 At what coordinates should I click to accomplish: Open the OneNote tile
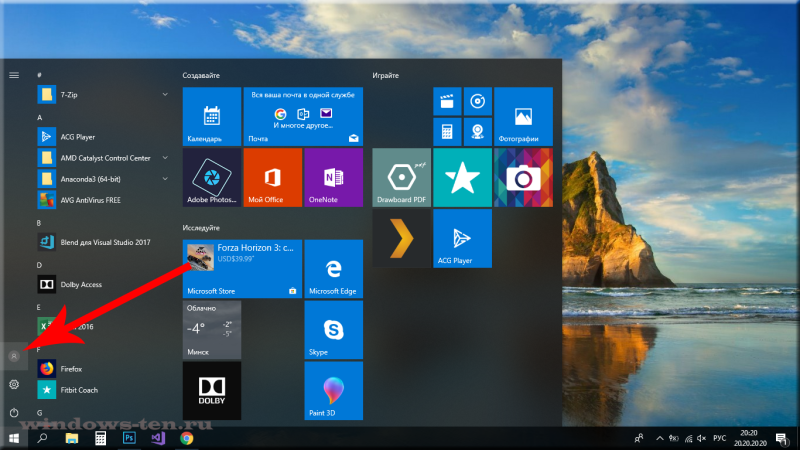(x=334, y=178)
